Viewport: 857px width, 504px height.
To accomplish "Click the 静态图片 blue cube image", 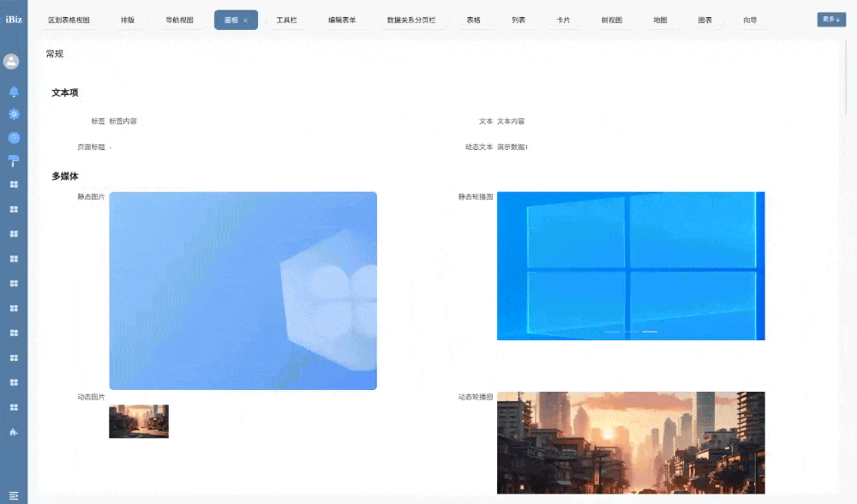I will 243,291.
